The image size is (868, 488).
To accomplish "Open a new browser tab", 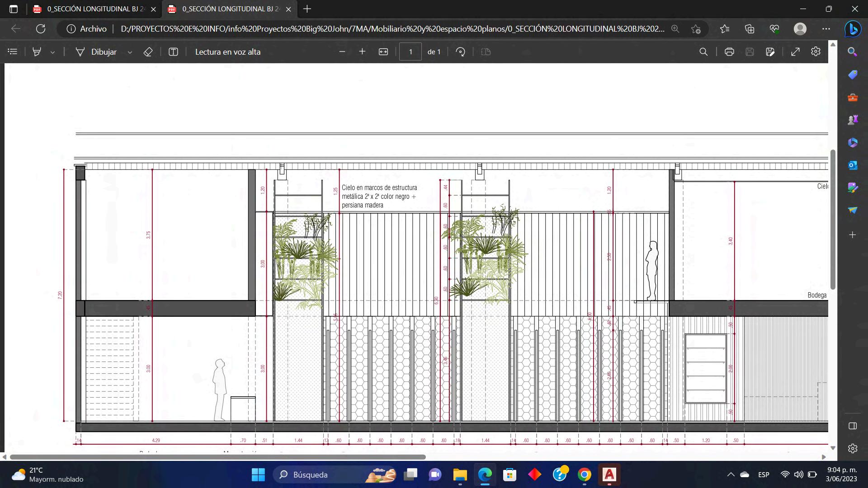I will coord(307,9).
